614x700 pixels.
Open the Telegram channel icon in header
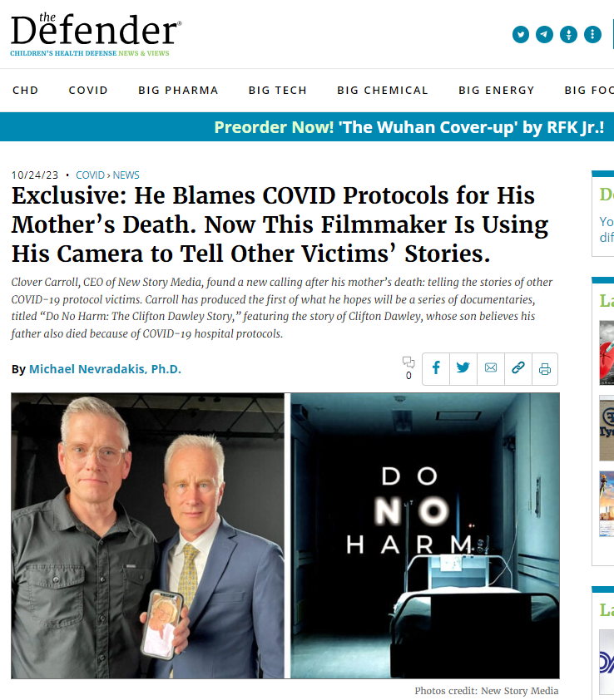tap(544, 34)
